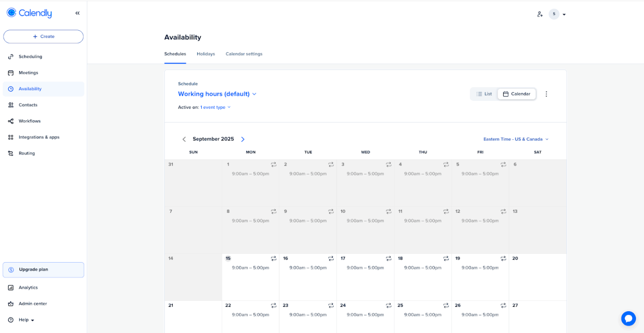Open Analytics in the sidebar
The height and width of the screenshot is (333, 644).
[44, 288]
